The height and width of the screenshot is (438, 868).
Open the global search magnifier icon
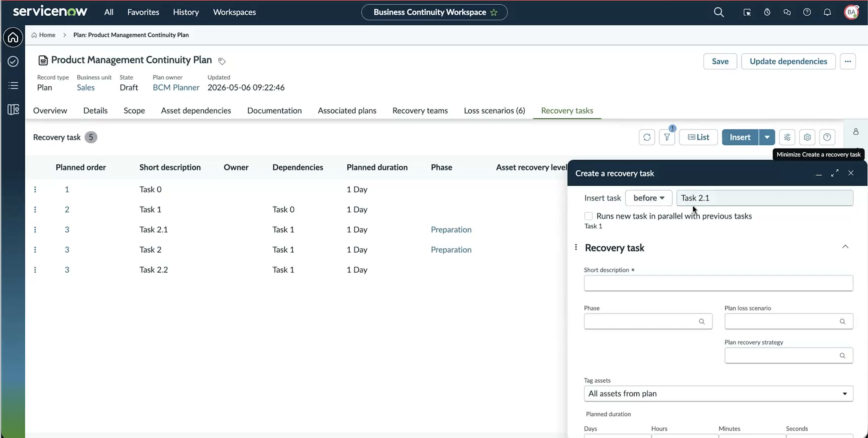pyautogui.click(x=718, y=12)
